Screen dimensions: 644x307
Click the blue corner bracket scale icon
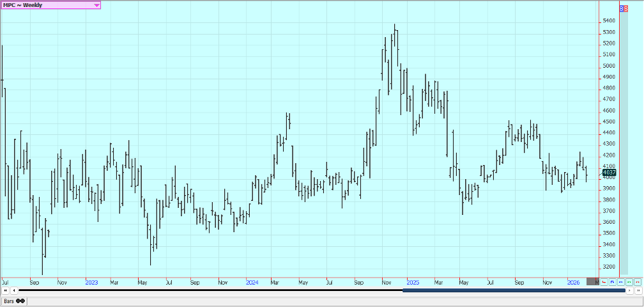pos(612,281)
